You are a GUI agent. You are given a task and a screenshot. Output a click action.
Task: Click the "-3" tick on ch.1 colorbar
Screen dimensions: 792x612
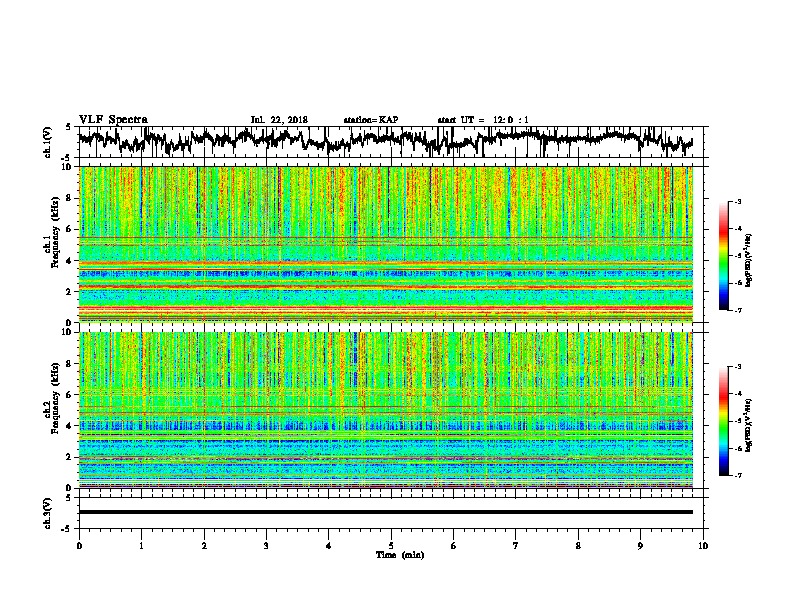point(738,202)
